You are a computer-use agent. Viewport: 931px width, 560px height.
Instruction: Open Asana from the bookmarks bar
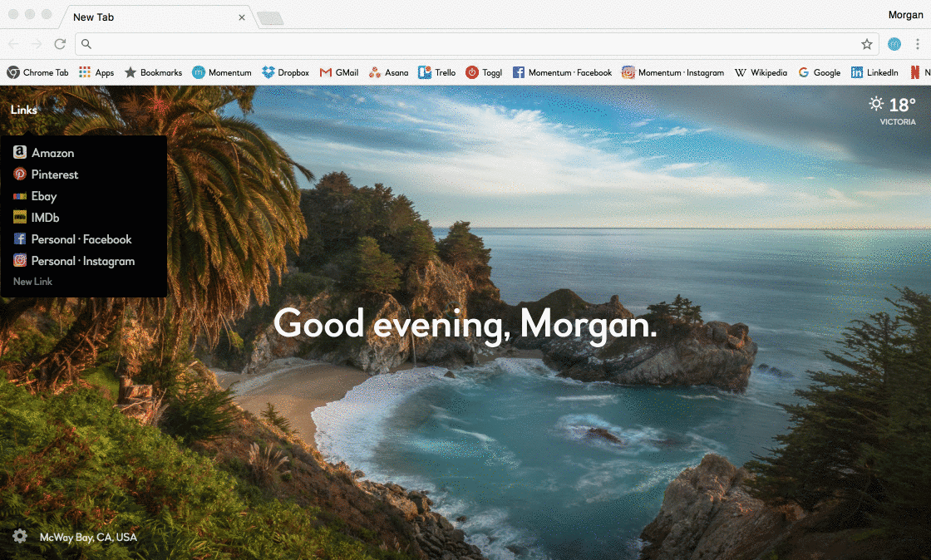point(388,72)
